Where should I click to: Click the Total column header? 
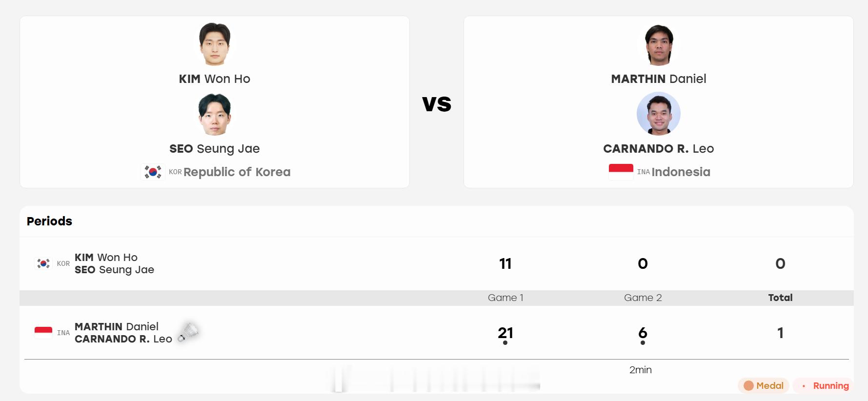click(780, 298)
